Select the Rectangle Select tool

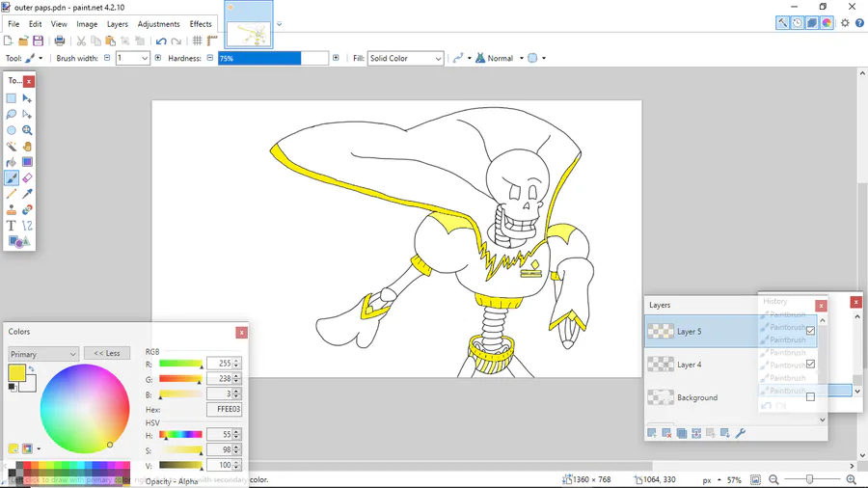click(x=11, y=98)
